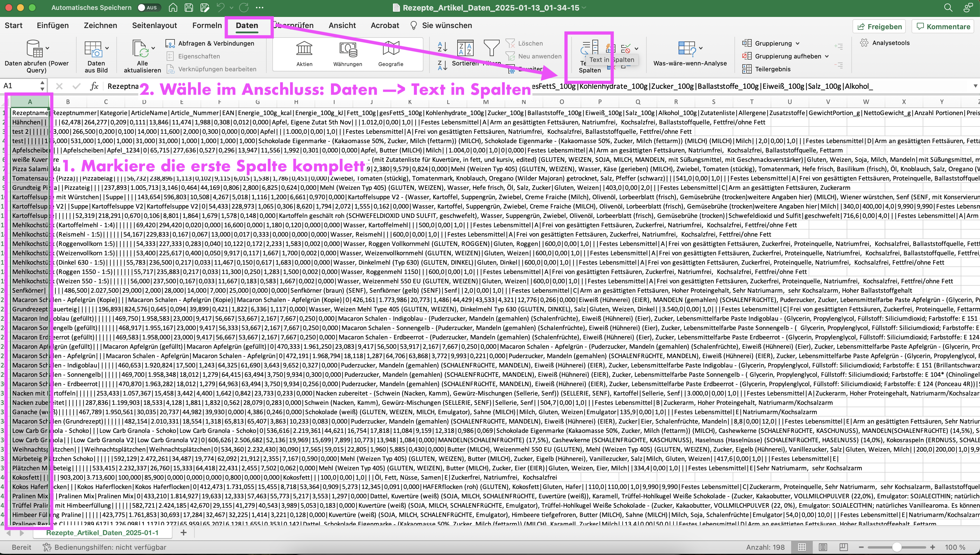Click the sort A to Z icon
980x555 pixels.
(x=443, y=47)
